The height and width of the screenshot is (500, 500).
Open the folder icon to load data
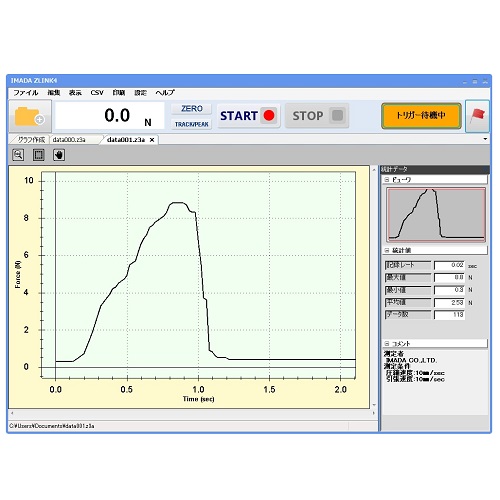pyautogui.click(x=30, y=116)
